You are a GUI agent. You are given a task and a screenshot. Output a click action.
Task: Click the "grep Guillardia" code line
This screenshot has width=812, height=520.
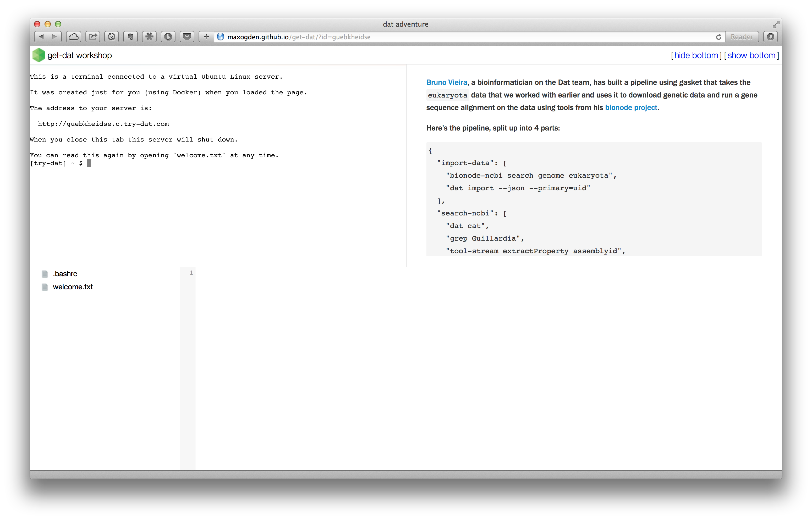485,239
